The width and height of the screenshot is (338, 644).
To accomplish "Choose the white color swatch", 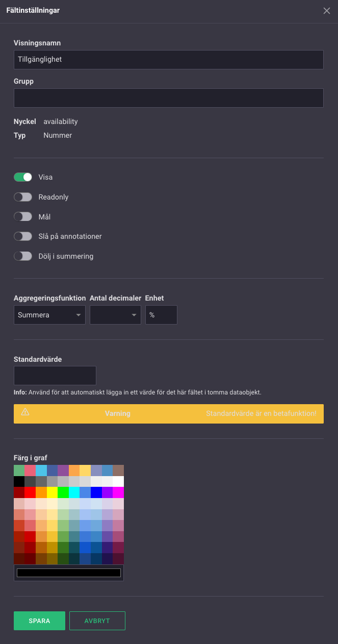I will tap(118, 481).
